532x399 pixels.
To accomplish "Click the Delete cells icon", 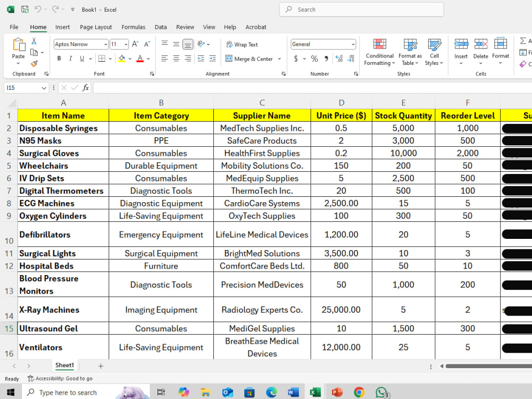I will point(481,44).
